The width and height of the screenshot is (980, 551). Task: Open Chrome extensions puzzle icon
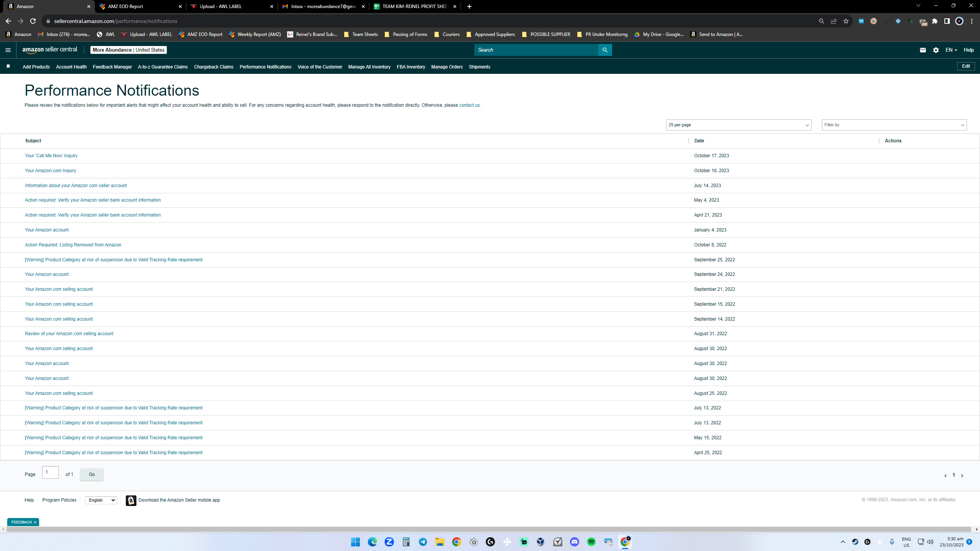(x=935, y=21)
